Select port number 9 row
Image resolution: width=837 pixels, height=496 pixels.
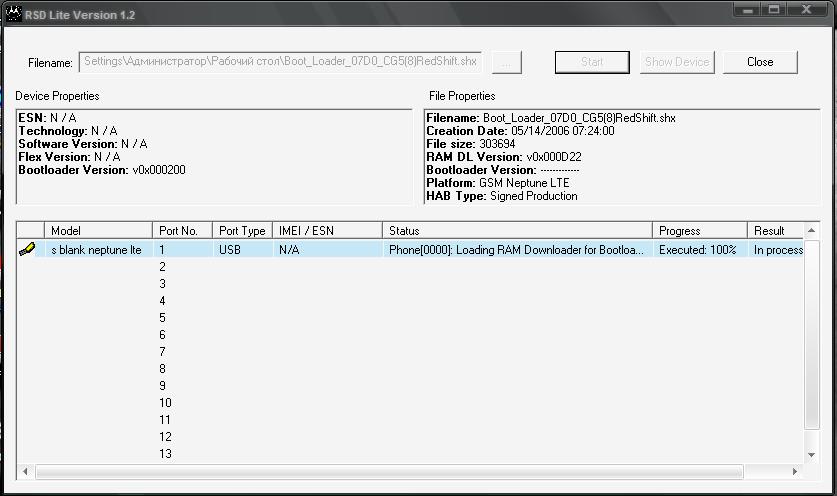pyautogui.click(x=162, y=385)
